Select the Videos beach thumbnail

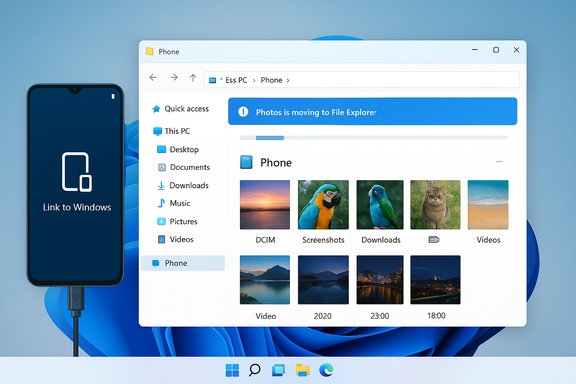coord(488,205)
